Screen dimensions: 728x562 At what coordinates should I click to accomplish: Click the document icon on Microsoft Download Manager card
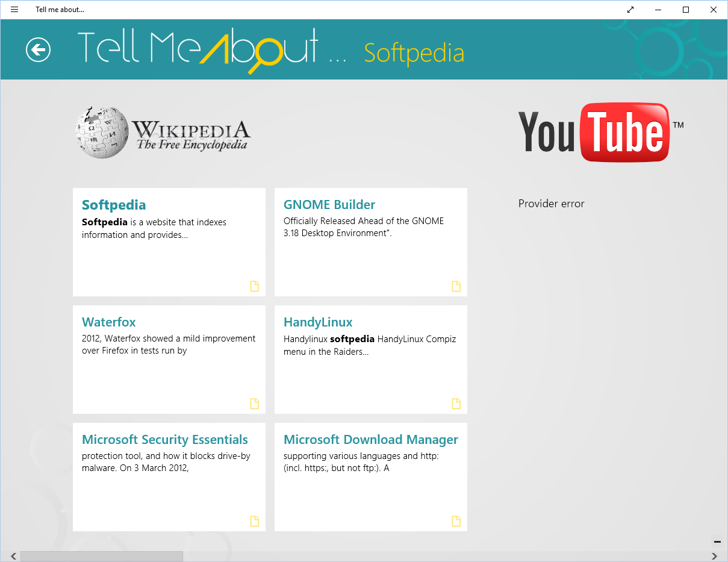[x=456, y=521]
